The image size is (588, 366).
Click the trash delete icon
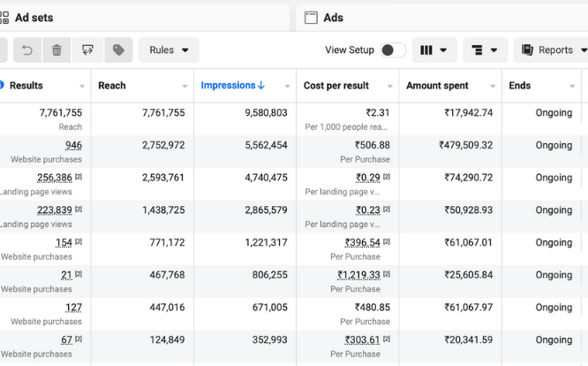coord(57,50)
